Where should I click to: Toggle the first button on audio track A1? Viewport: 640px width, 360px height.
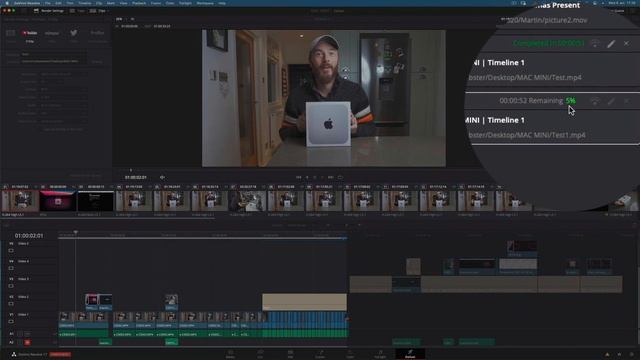(x=20, y=334)
